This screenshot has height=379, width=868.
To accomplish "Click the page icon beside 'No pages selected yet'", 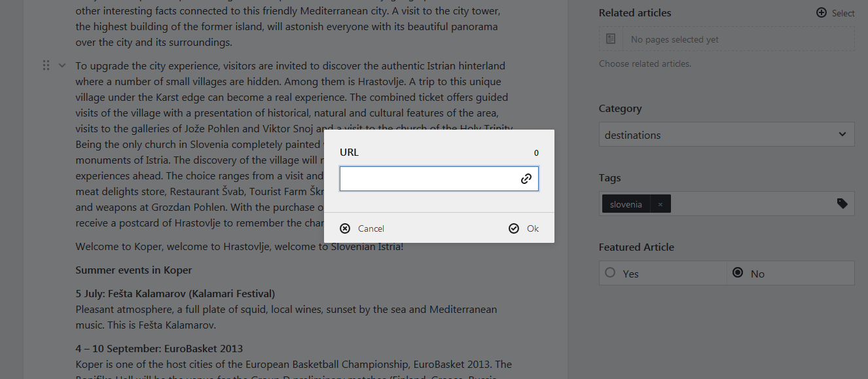I will click(x=611, y=38).
